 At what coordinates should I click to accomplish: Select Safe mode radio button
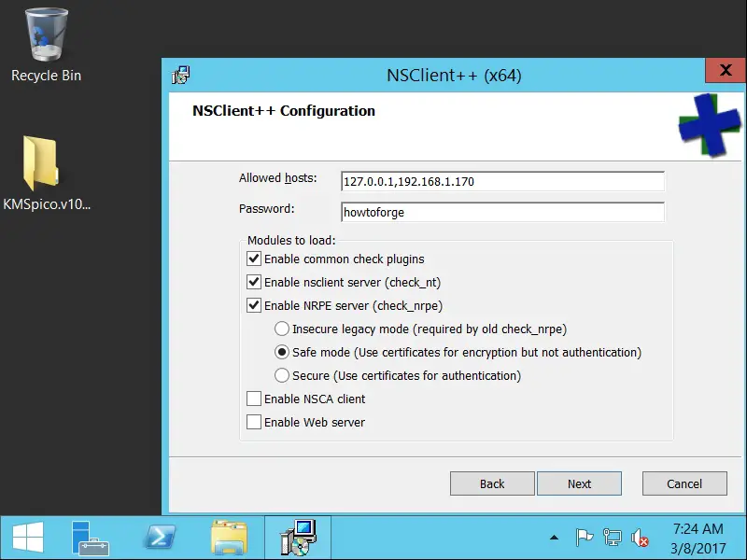click(x=282, y=353)
